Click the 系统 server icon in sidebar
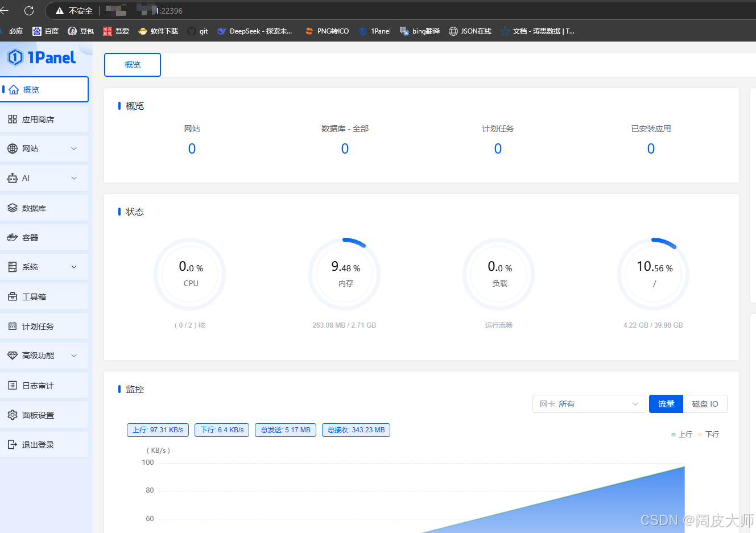 click(13, 267)
